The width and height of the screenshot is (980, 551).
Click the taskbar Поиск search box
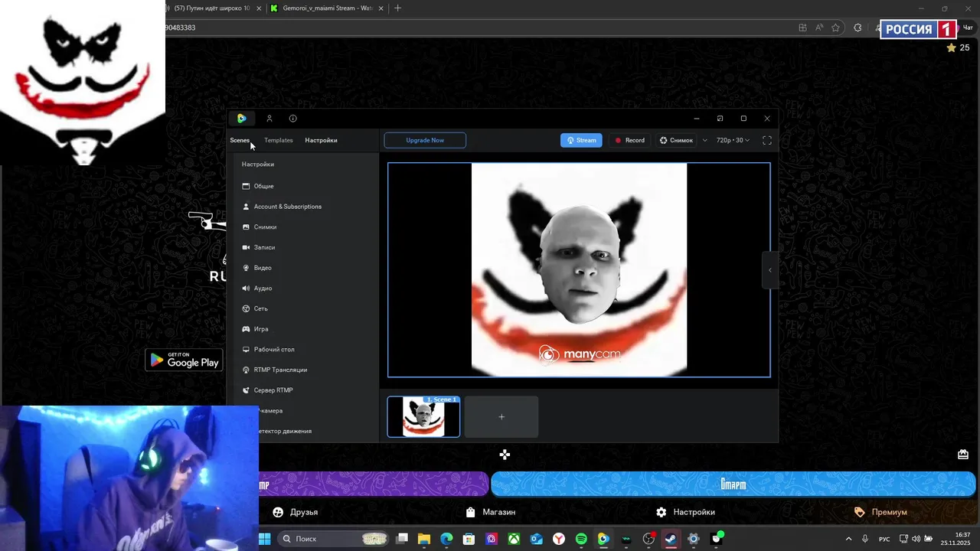click(332, 539)
